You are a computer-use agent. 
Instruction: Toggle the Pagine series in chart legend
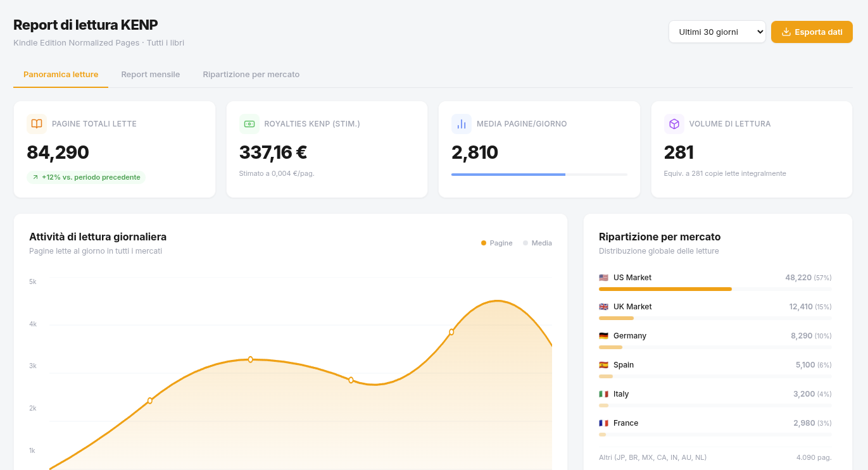497,243
